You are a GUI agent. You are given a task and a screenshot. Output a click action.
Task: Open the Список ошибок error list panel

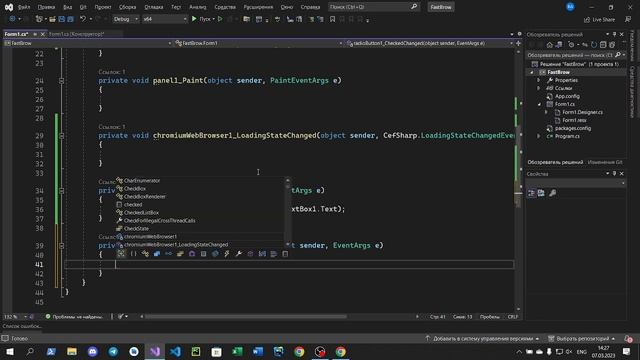(x=22, y=326)
